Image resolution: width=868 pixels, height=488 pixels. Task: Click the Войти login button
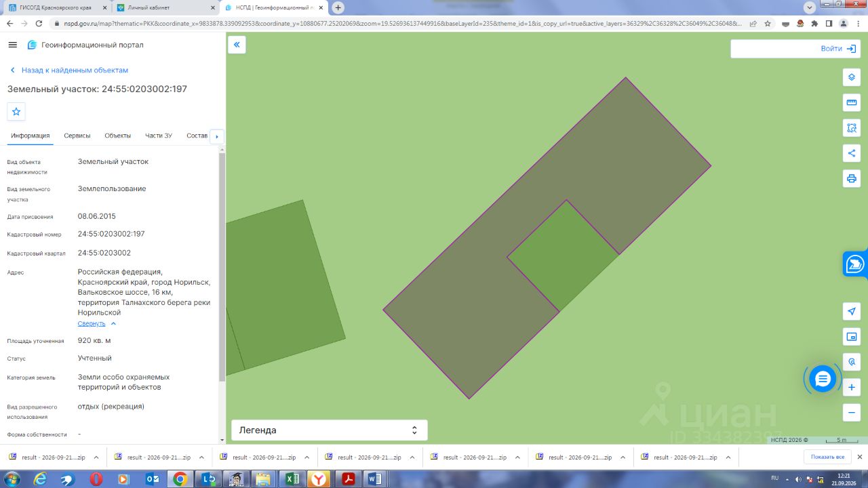[837, 49]
